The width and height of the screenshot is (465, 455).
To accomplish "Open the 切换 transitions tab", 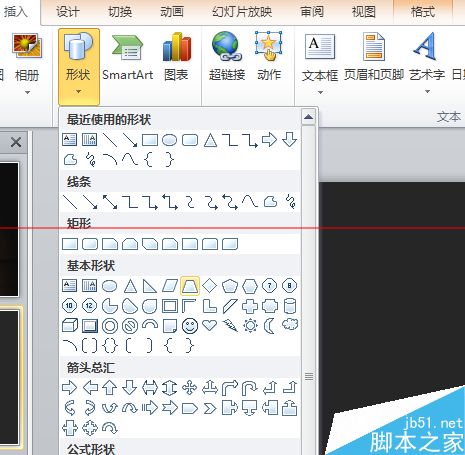I will coord(120,12).
